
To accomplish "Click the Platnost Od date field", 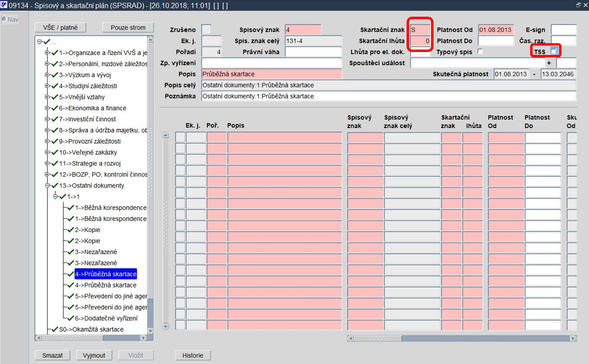I will point(496,30).
